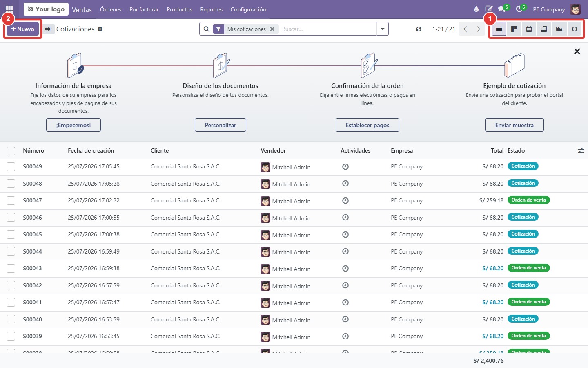Screen dimensions: 588x368
Task: Open optional columns selector in table header
Action: pyautogui.click(x=581, y=151)
